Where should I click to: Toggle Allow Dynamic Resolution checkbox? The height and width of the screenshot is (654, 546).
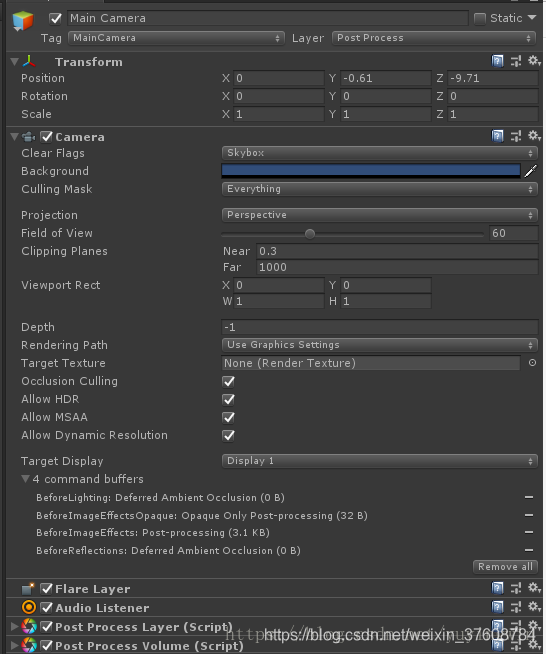(229, 435)
